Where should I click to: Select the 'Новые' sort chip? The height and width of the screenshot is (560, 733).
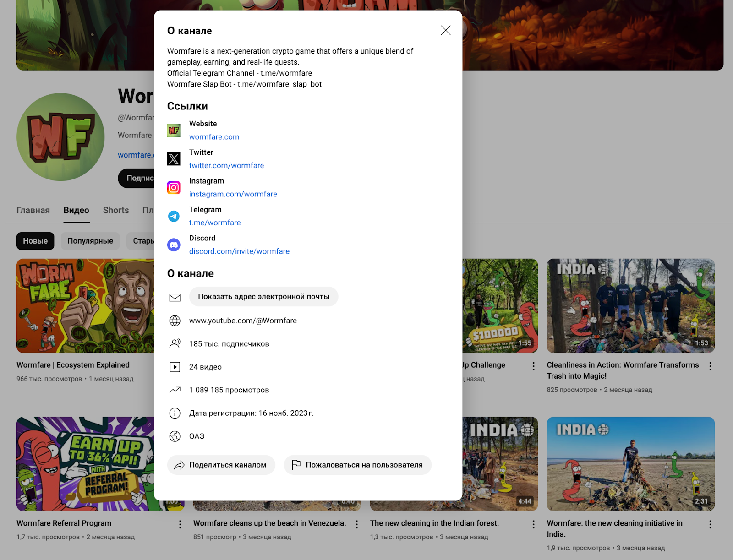[x=35, y=241]
